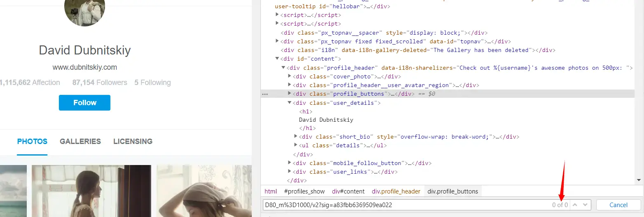Expand the cover_photo div node
Screen dimensions: 644x217
pyautogui.click(x=290, y=76)
